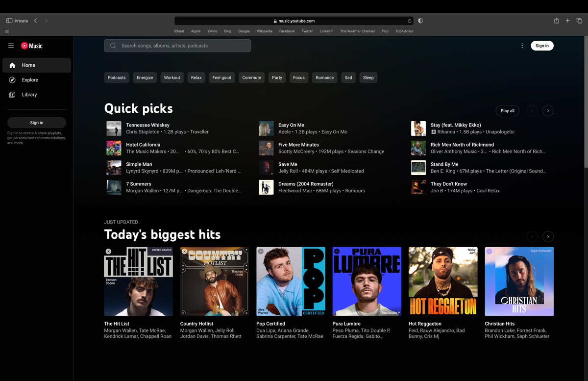Image resolution: width=588 pixels, height=381 pixels.
Task: Go to previous Quick picks page
Action: click(x=532, y=111)
